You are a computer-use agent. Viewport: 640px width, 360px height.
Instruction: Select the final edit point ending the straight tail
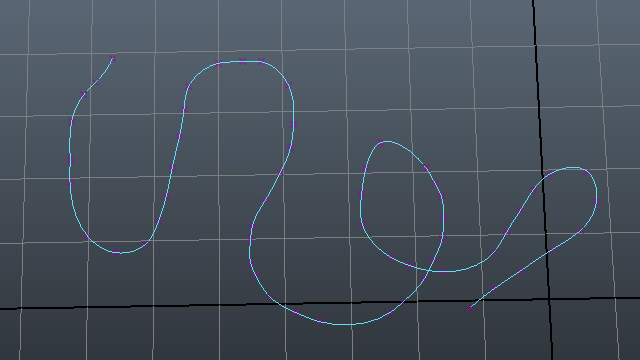[x=470, y=307]
